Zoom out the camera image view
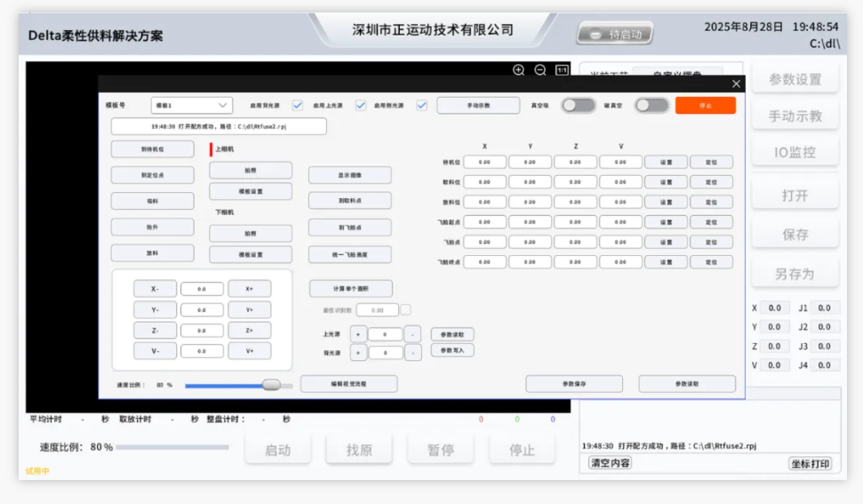 tap(539, 70)
